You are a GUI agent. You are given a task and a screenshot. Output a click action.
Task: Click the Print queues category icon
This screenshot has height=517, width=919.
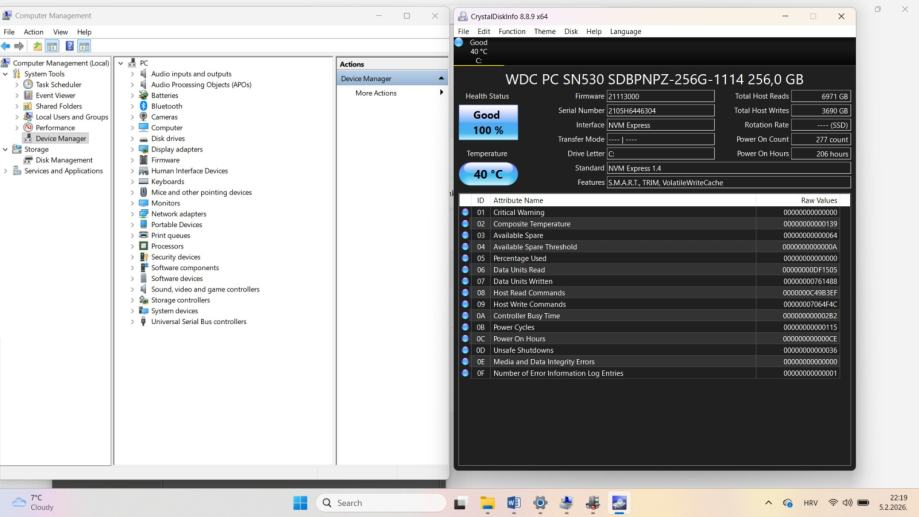(x=144, y=235)
